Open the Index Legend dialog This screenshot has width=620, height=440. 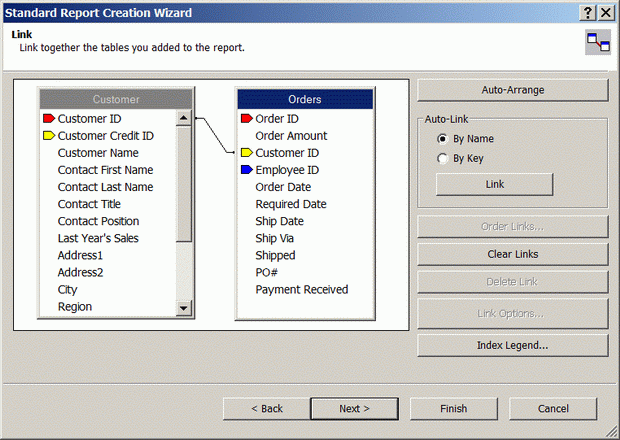[512, 345]
